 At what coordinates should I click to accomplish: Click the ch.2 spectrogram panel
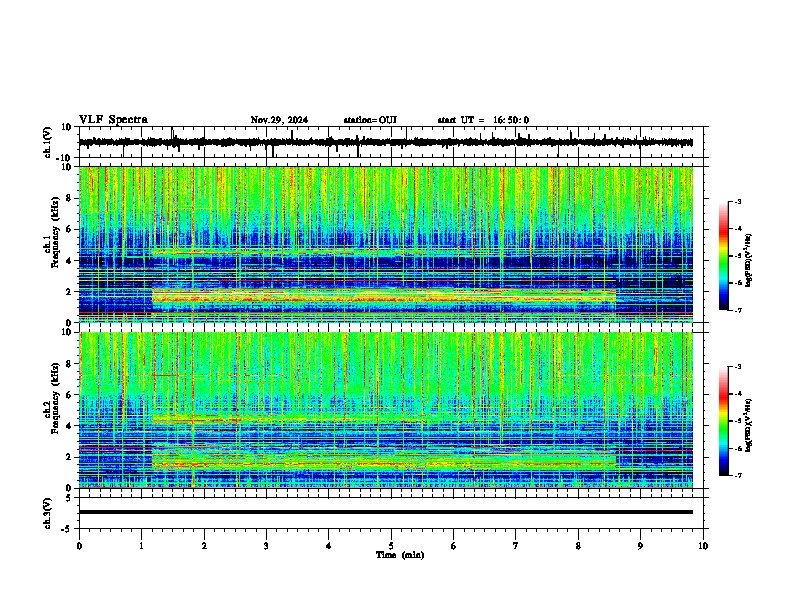click(x=386, y=410)
